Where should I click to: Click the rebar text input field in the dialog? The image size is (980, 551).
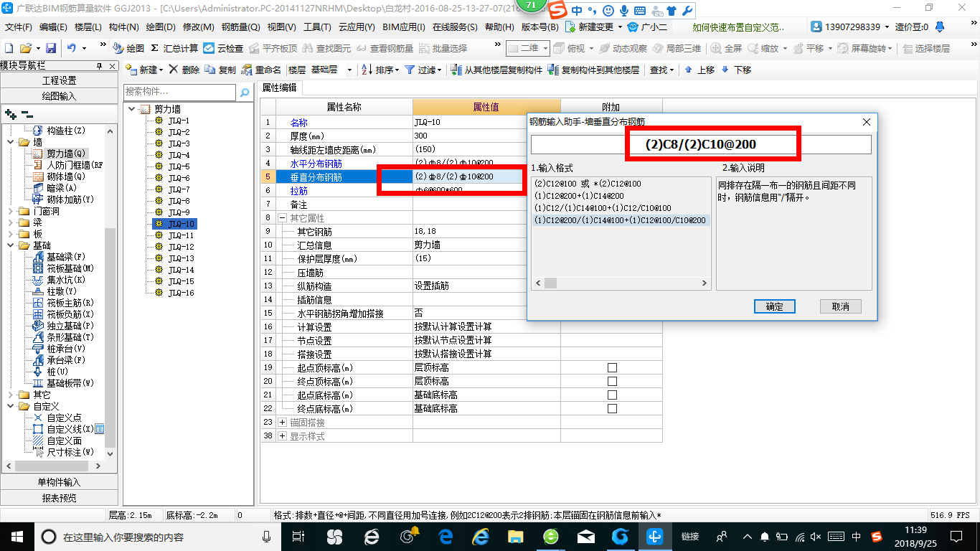coord(701,144)
